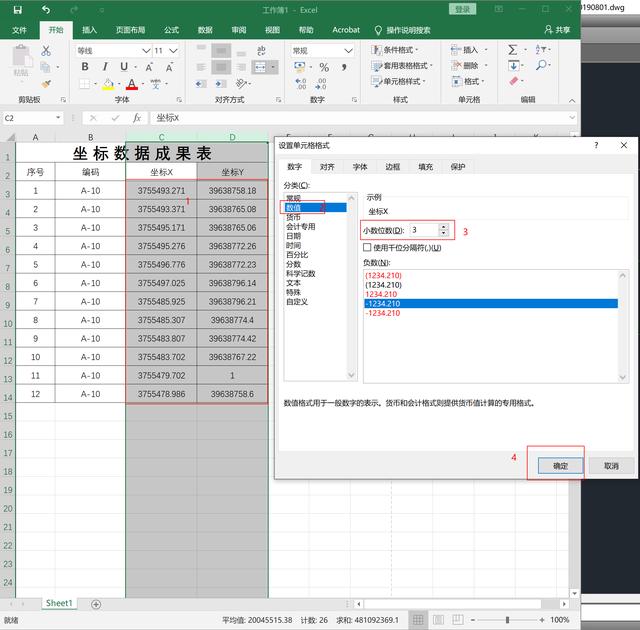Click the AutoSum sigma icon
Viewport: 640px width, 630px height.
[x=513, y=50]
